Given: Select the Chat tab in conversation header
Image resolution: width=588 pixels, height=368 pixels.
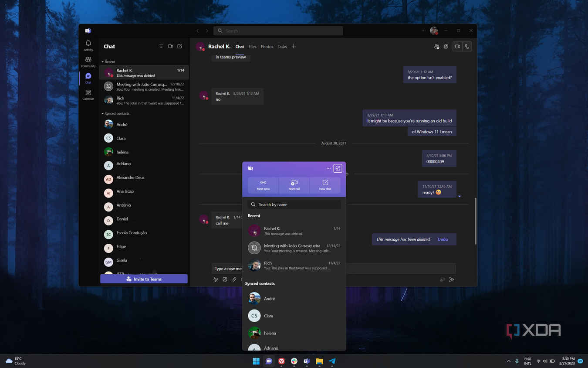Looking at the screenshot, I should [x=240, y=47].
